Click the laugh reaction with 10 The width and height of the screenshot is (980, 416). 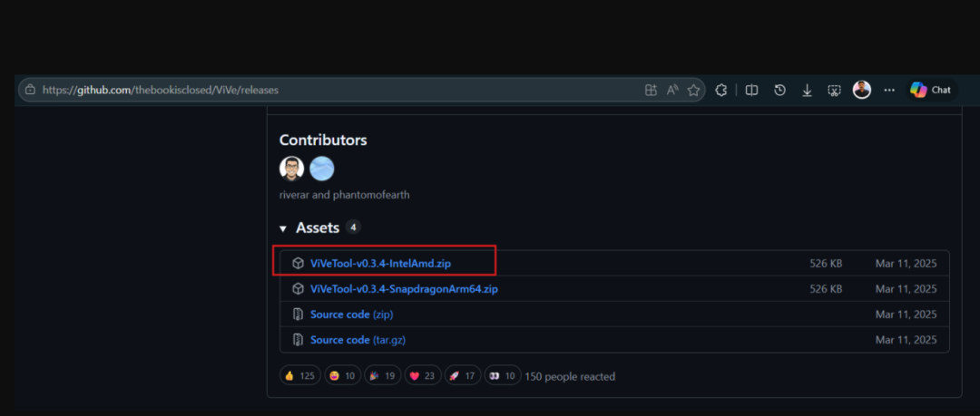tap(342, 376)
